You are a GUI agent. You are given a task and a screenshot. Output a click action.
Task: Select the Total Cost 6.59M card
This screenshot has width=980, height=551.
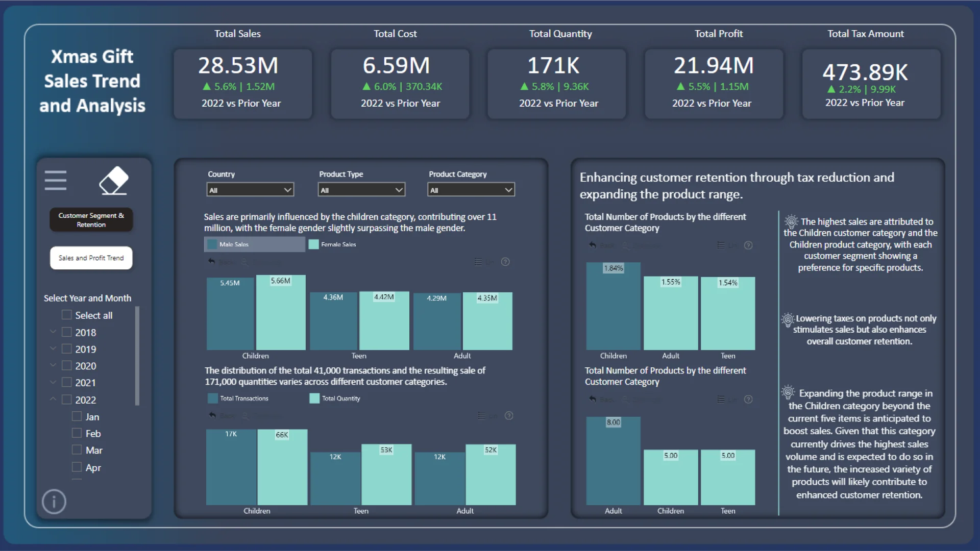[400, 84]
